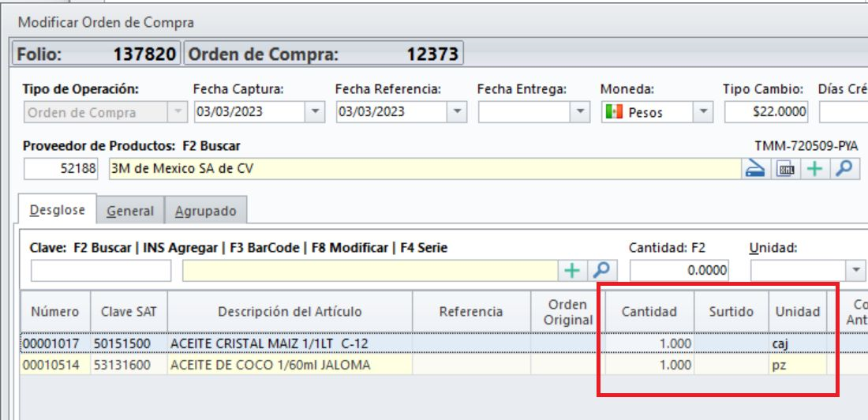868x420 pixels.
Task: Open the Fecha Captura date dropdown
Action: point(316,112)
